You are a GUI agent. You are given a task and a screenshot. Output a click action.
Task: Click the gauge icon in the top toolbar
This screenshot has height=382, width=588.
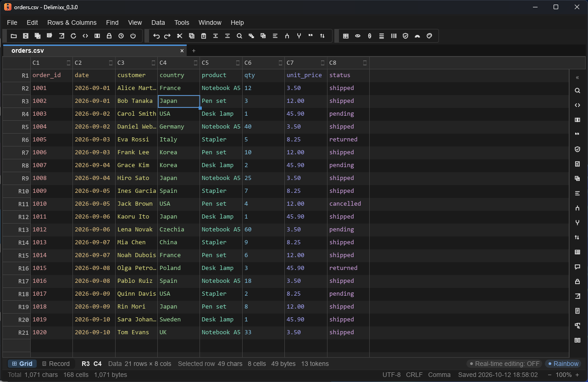[x=417, y=36]
